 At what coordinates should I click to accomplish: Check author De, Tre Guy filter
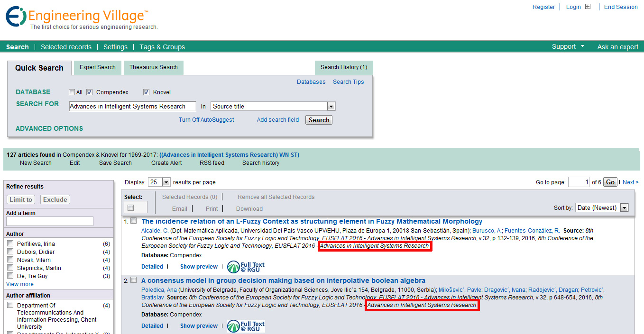tap(10, 276)
